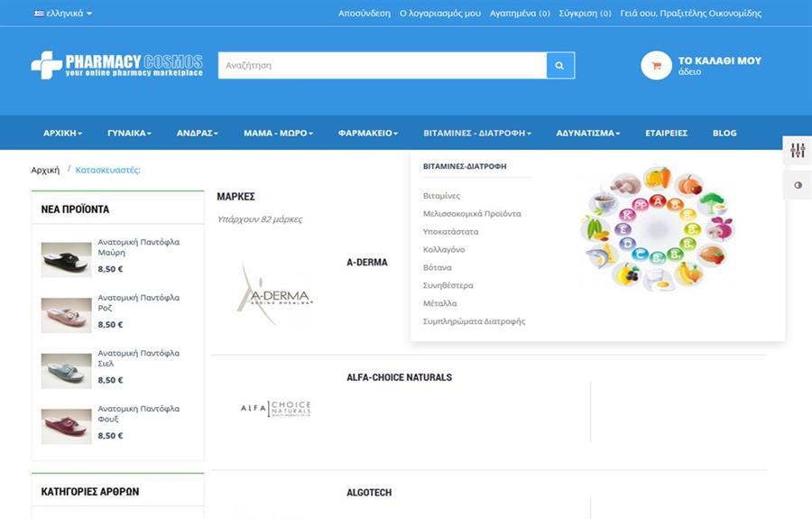
Task: Open the ελληνικά language dropdown
Action: click(x=63, y=14)
